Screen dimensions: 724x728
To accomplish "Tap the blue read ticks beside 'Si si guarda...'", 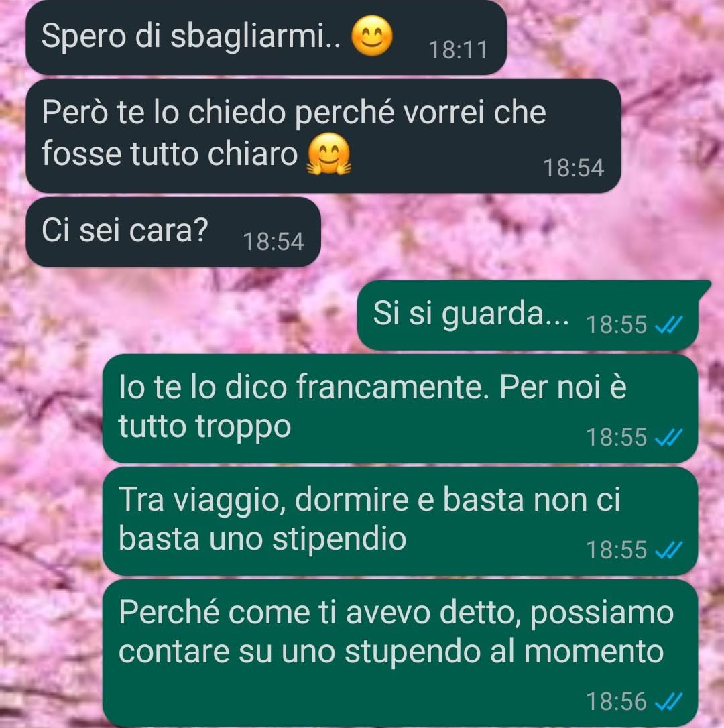I will click(x=669, y=324).
